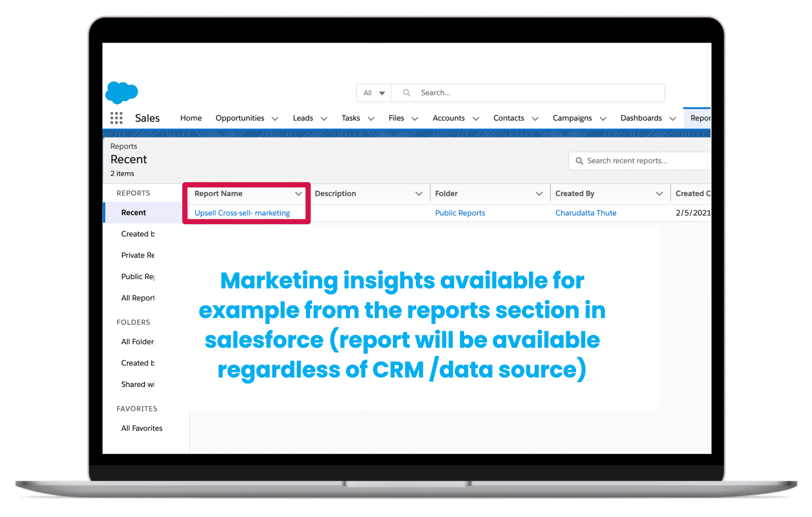This screenshot has height=517, width=812.
Task: Open the Files tab
Action: [396, 118]
